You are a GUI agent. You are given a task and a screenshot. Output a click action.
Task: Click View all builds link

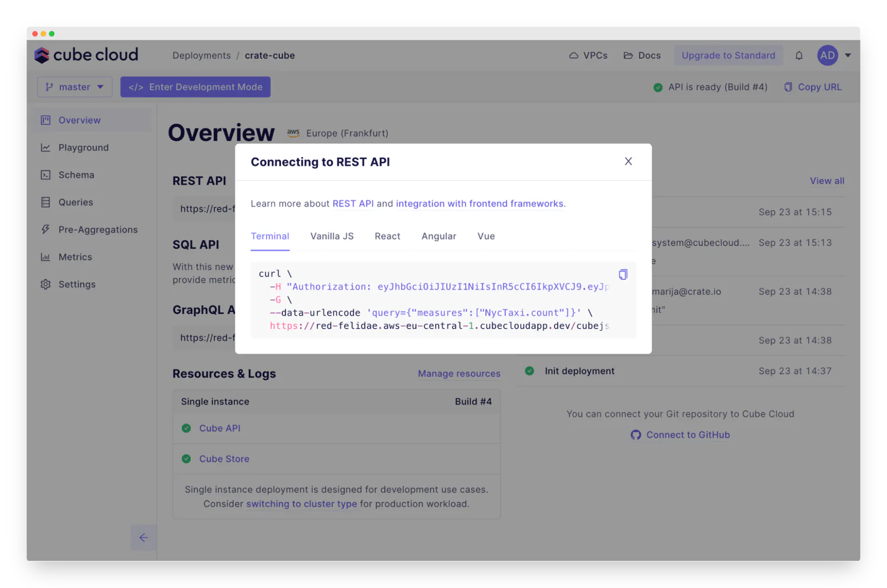coord(827,181)
